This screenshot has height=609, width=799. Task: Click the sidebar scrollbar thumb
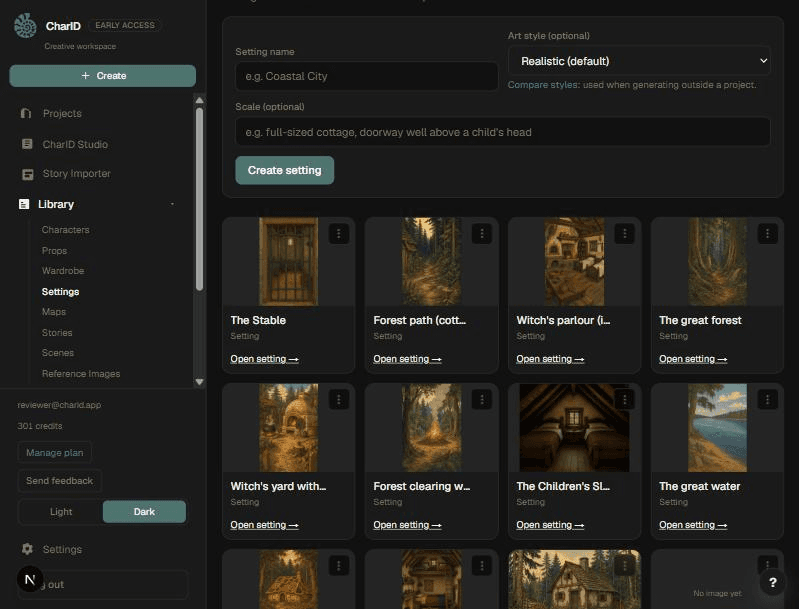pyautogui.click(x=199, y=199)
